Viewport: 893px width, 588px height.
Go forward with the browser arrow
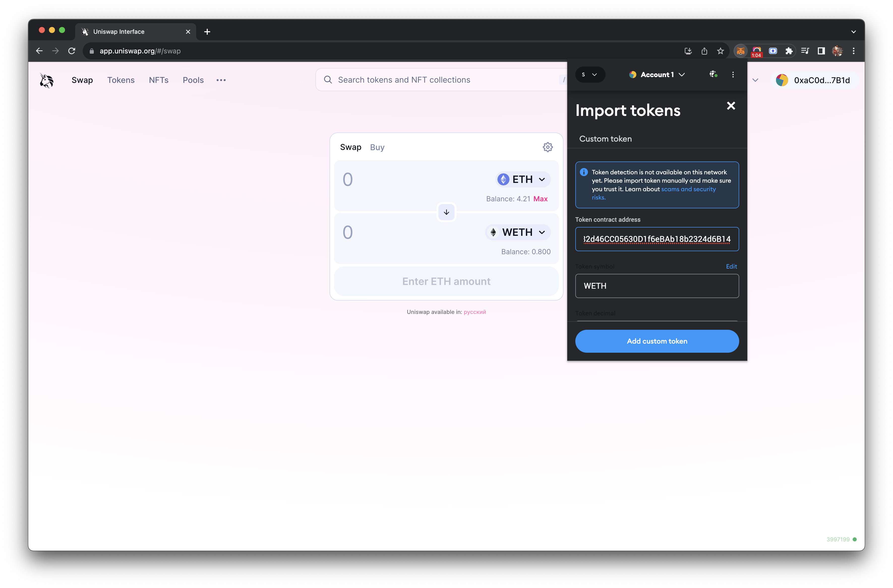pos(55,51)
